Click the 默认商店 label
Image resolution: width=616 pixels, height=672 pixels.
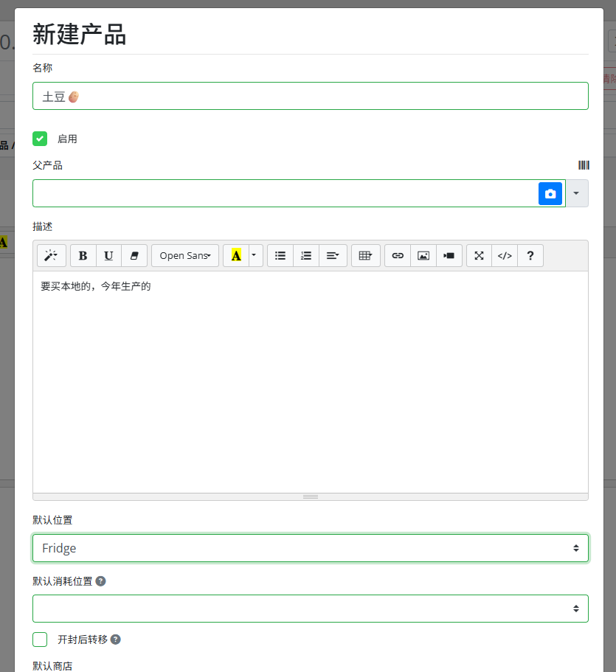pyautogui.click(x=52, y=666)
